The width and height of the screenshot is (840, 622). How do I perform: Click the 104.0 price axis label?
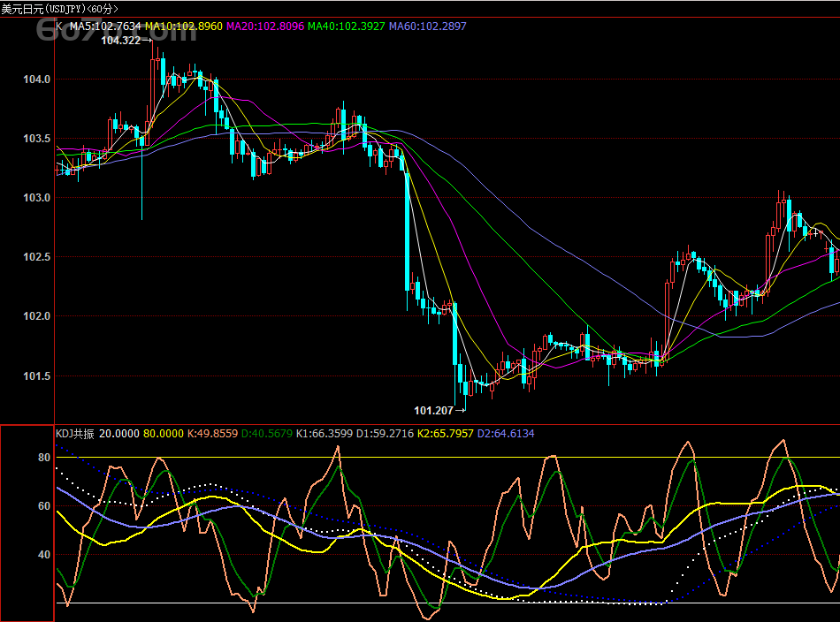tap(36, 80)
